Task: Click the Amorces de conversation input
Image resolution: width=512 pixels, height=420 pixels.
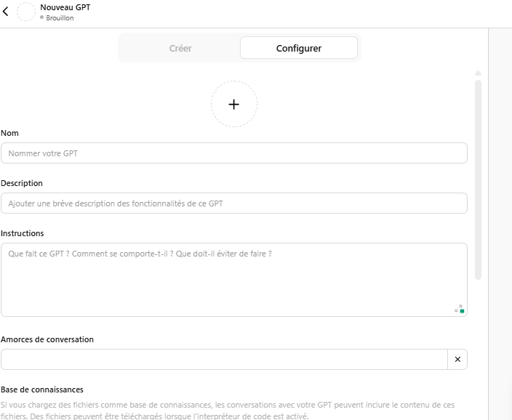Action: [224, 359]
